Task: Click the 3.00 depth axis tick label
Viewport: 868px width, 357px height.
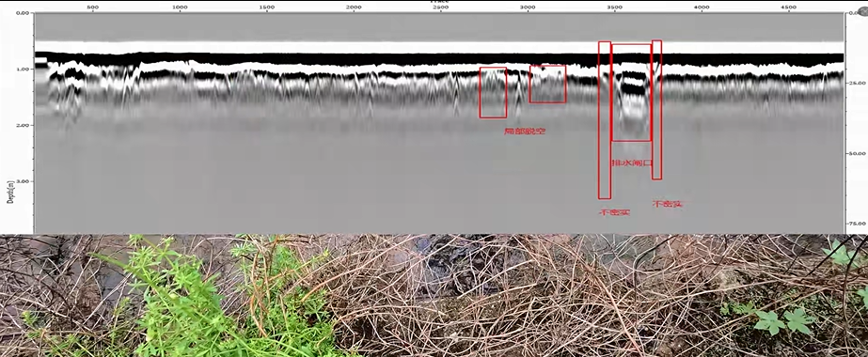Action: point(23,182)
